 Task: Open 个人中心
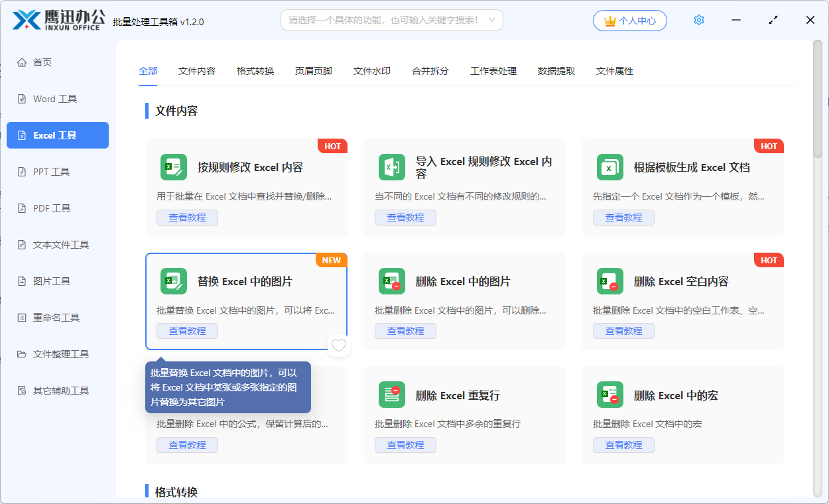[630, 20]
